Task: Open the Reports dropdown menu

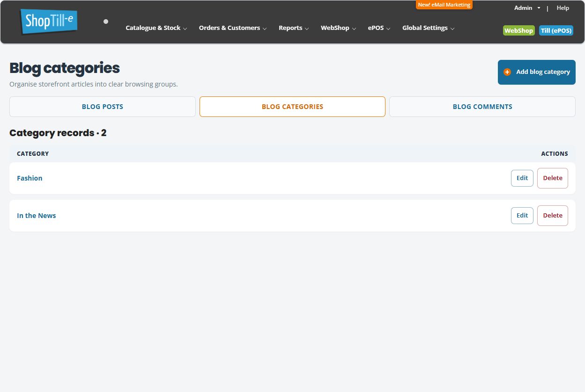Action: [x=294, y=28]
